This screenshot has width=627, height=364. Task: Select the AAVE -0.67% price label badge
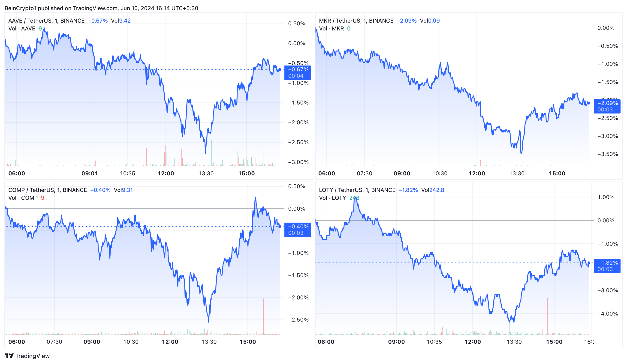[x=298, y=73]
